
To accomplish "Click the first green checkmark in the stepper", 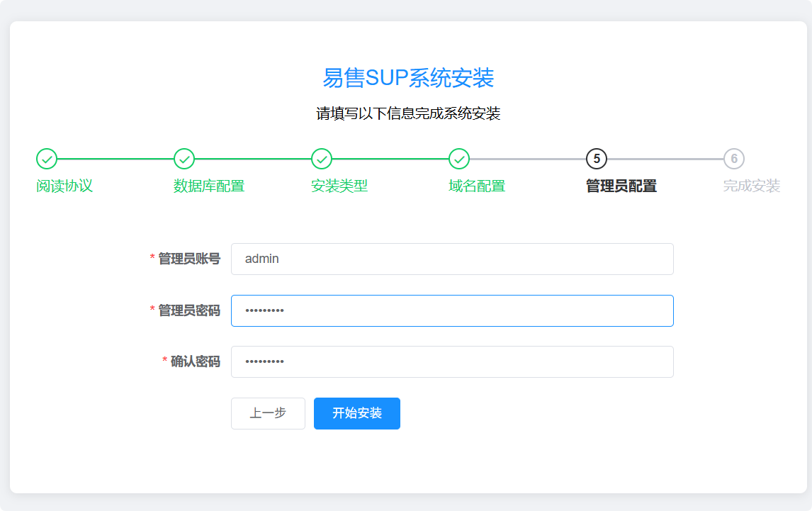I will tap(47, 160).
